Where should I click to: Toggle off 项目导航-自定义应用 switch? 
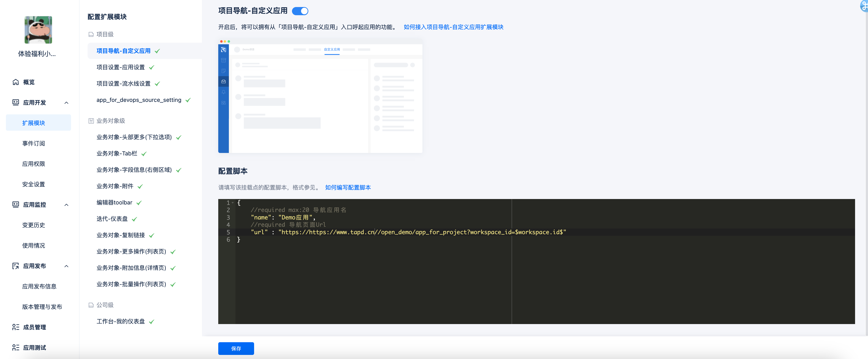pyautogui.click(x=300, y=11)
